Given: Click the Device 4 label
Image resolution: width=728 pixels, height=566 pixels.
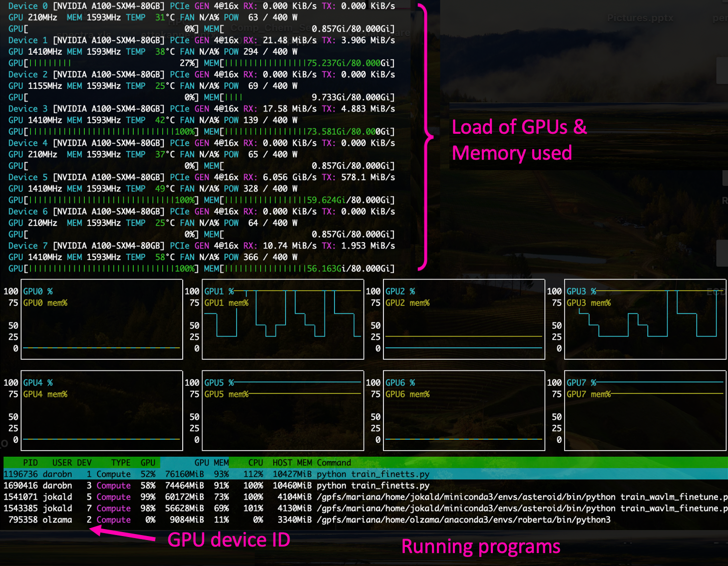Looking at the screenshot, I should [x=28, y=143].
